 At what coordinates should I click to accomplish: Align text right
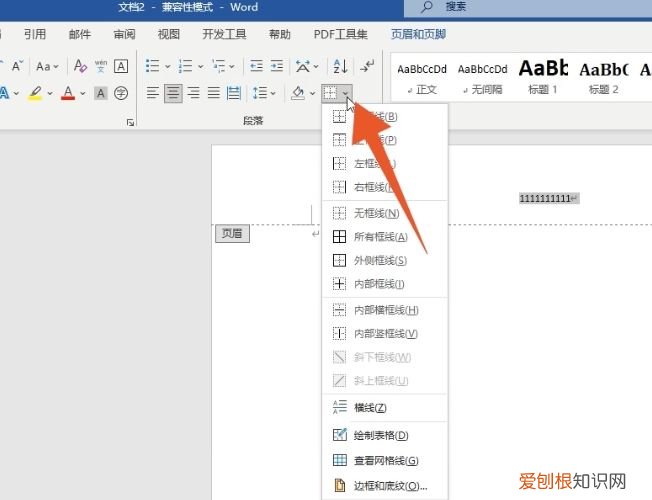(193, 93)
